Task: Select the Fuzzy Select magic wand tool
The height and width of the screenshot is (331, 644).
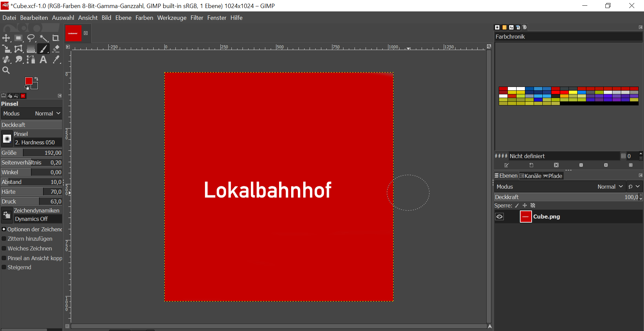Action: pyautogui.click(x=43, y=38)
